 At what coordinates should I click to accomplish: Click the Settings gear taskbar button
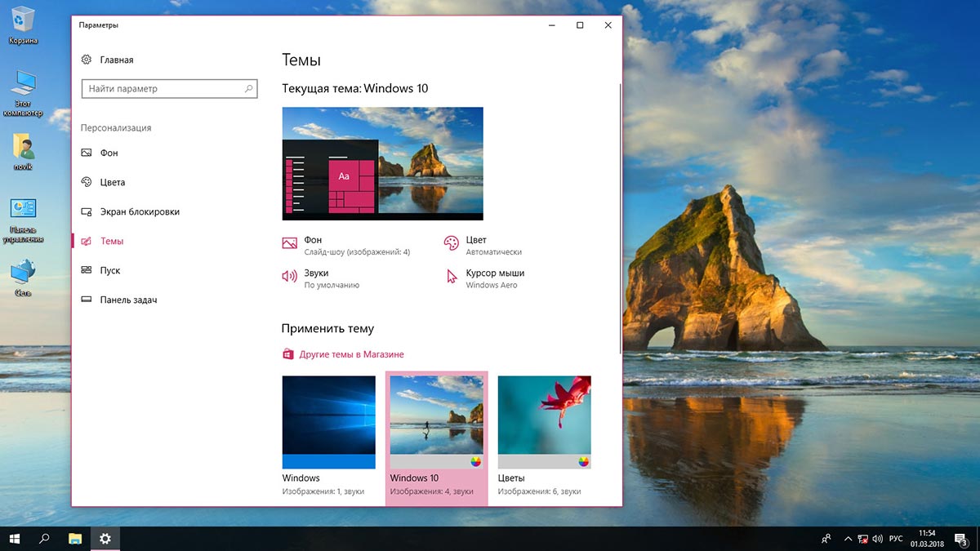point(105,538)
